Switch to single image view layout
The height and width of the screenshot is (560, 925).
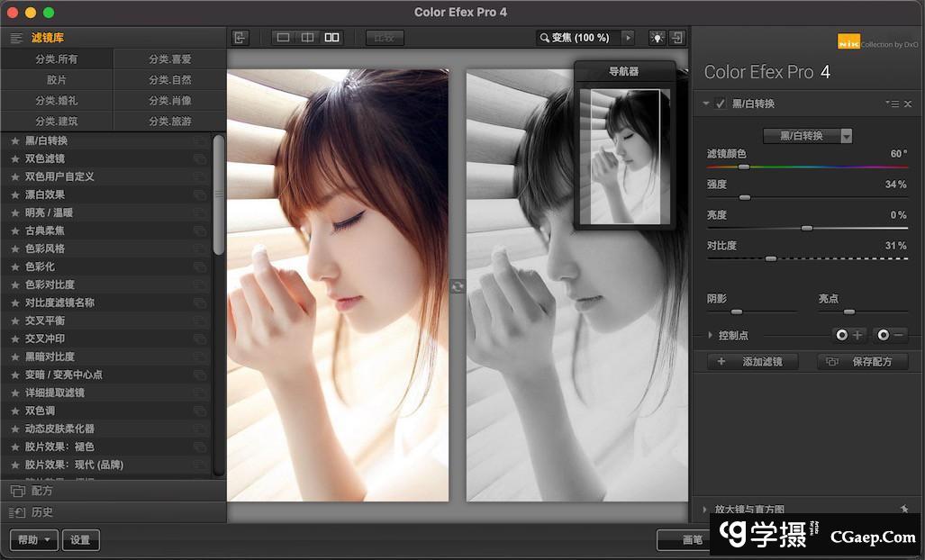(283, 38)
